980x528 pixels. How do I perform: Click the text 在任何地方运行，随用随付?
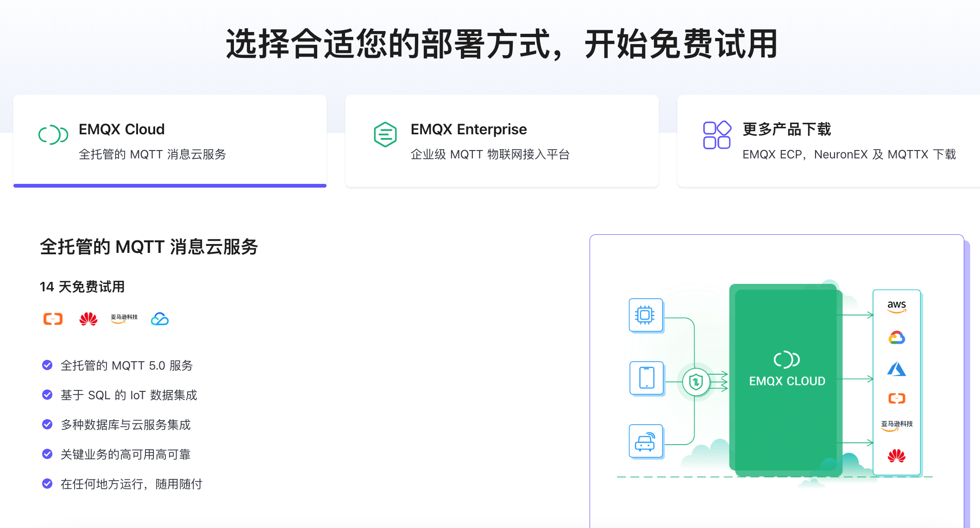click(132, 484)
